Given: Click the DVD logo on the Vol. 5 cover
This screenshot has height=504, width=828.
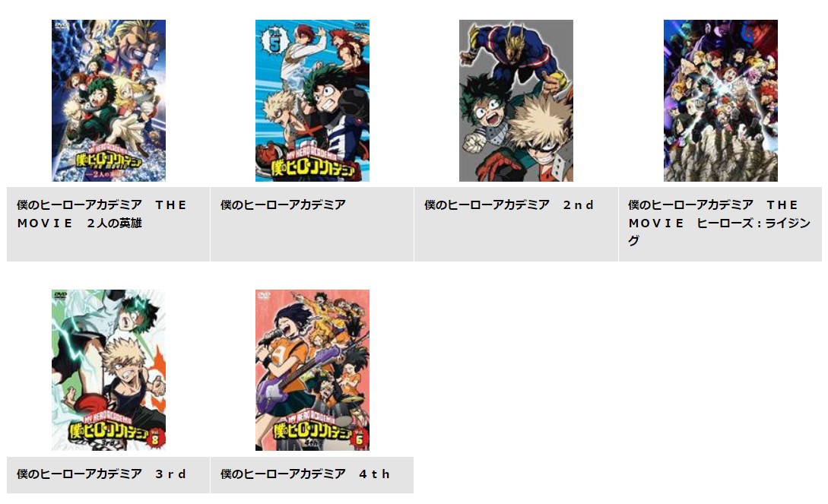Looking at the screenshot, I should point(360,25).
